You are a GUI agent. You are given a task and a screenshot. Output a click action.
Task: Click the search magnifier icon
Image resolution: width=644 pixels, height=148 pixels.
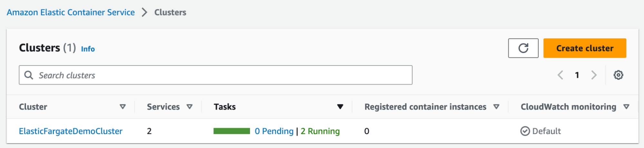click(x=29, y=75)
